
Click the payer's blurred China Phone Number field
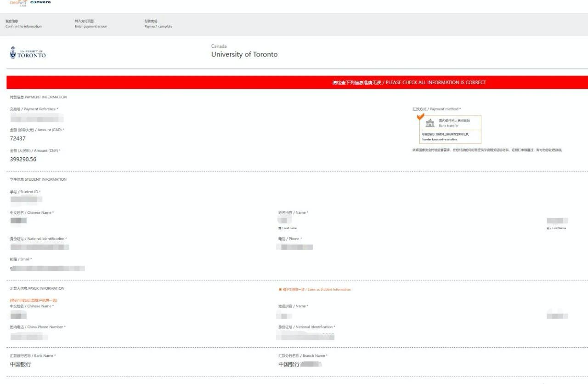tap(29, 337)
